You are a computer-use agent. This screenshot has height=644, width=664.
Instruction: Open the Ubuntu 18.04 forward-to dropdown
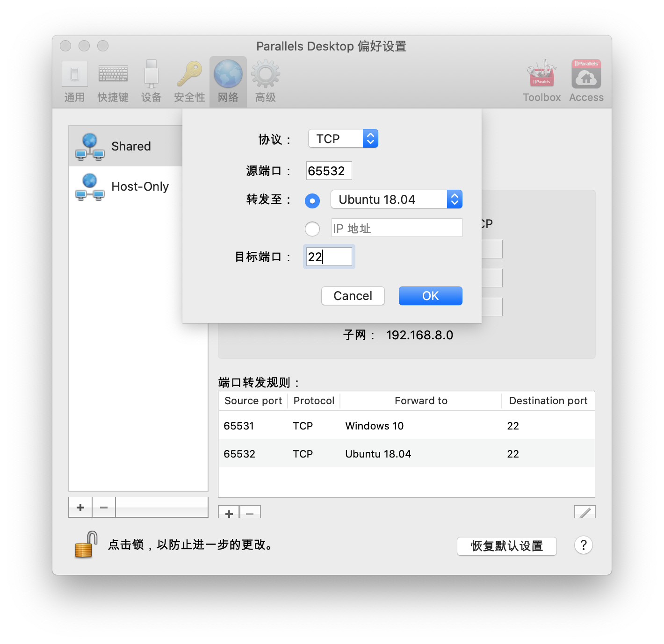pyautogui.click(x=397, y=199)
